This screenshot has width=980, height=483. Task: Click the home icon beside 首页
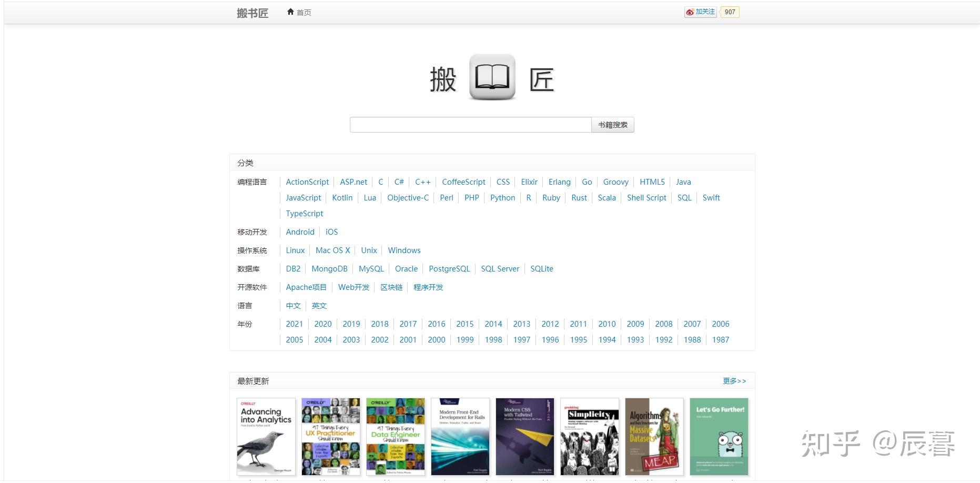tap(291, 12)
